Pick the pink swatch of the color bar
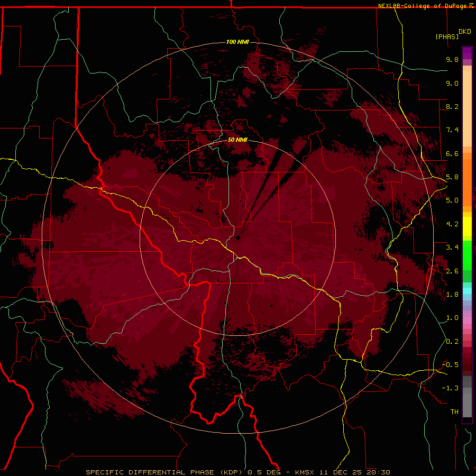 467,321
